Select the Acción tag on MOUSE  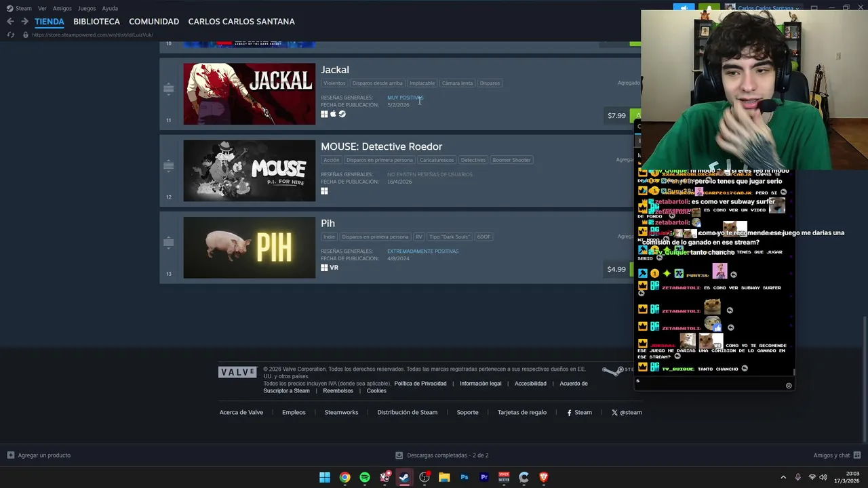332,160
